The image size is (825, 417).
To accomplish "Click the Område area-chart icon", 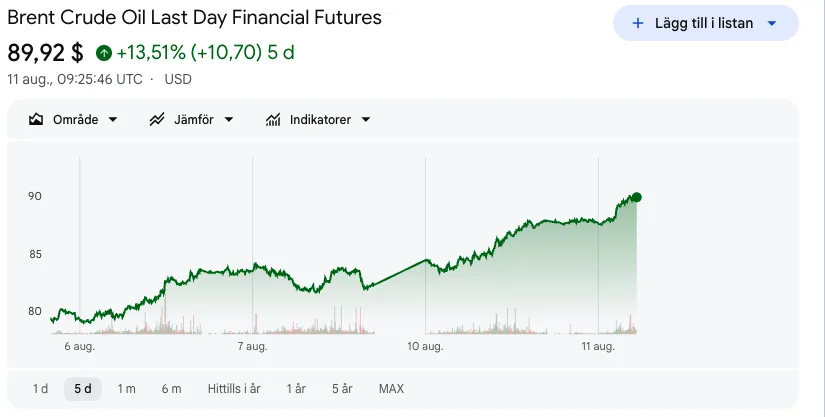I will (36, 119).
